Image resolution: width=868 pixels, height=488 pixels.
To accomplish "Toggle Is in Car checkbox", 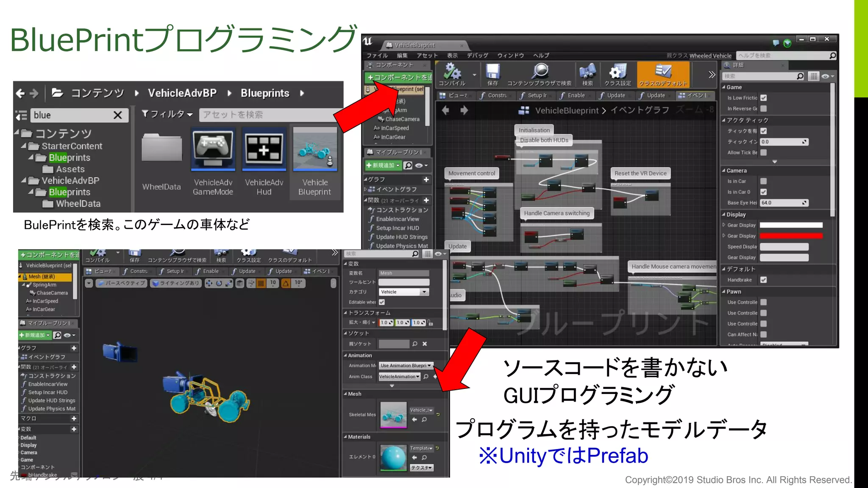I will coord(763,181).
